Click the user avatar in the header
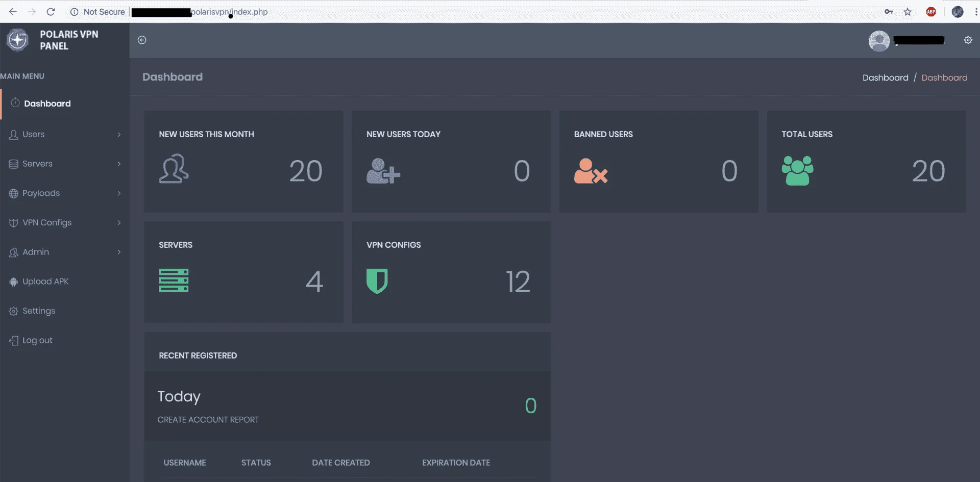The height and width of the screenshot is (482, 980). tap(879, 41)
